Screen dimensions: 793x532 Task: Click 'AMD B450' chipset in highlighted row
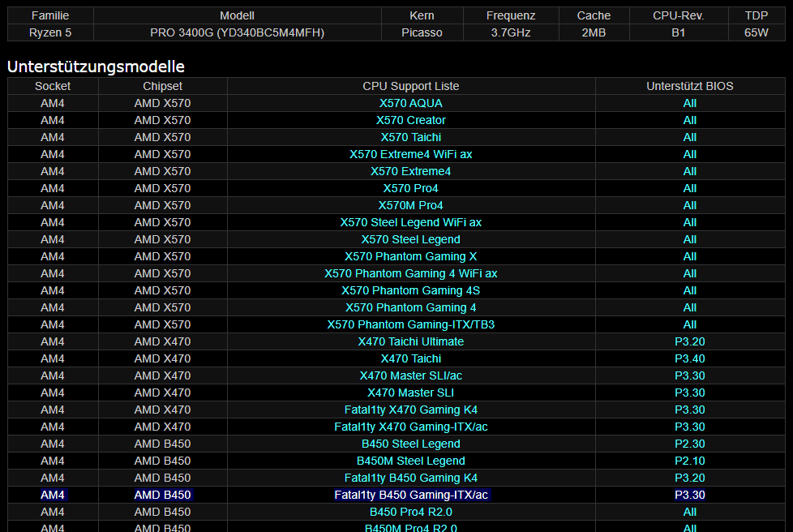pyautogui.click(x=162, y=495)
